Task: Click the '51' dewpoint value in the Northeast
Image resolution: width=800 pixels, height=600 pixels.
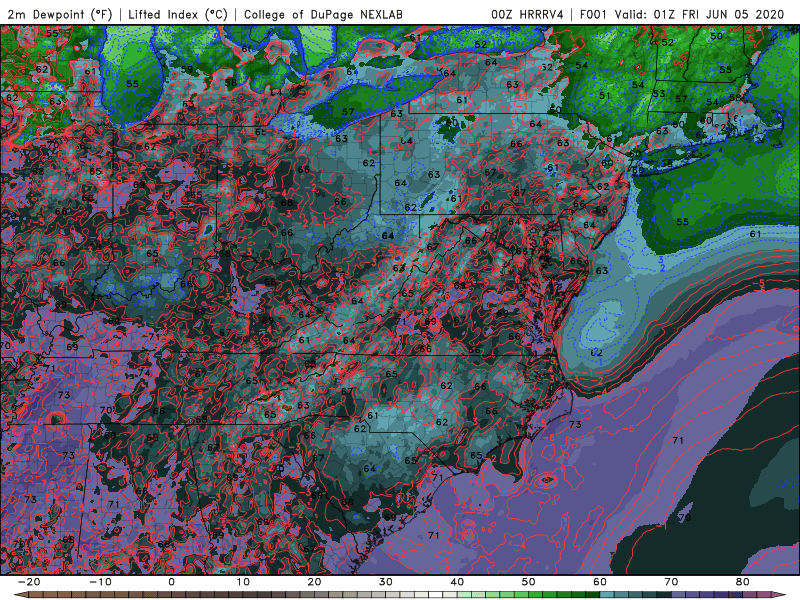Action: point(605,95)
